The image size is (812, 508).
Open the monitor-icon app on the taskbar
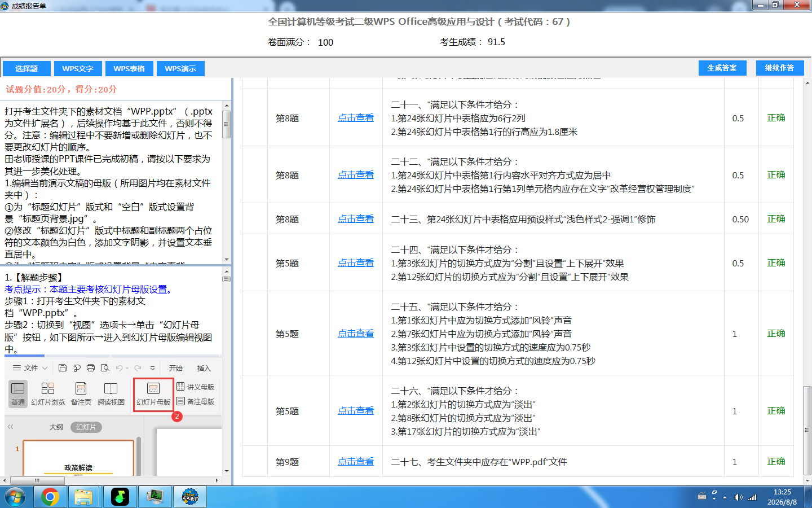[x=155, y=497]
